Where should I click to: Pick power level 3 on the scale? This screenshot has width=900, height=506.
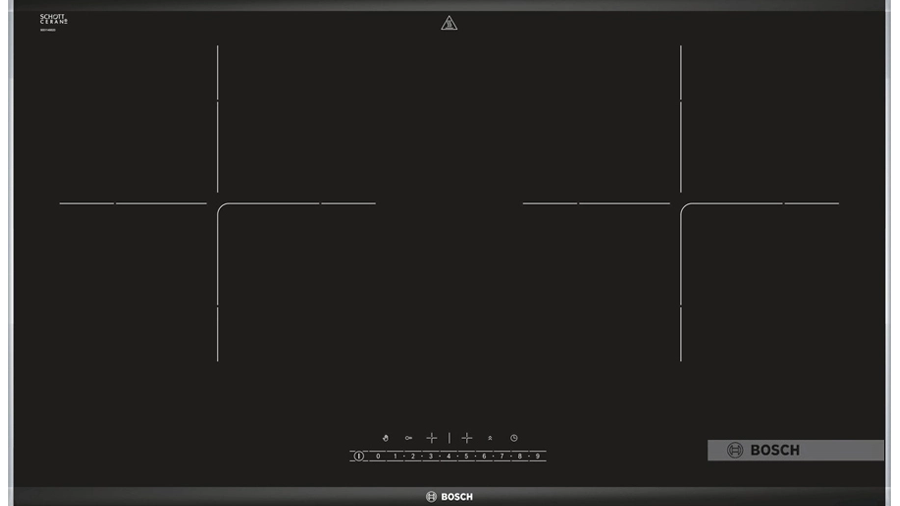tap(431, 456)
